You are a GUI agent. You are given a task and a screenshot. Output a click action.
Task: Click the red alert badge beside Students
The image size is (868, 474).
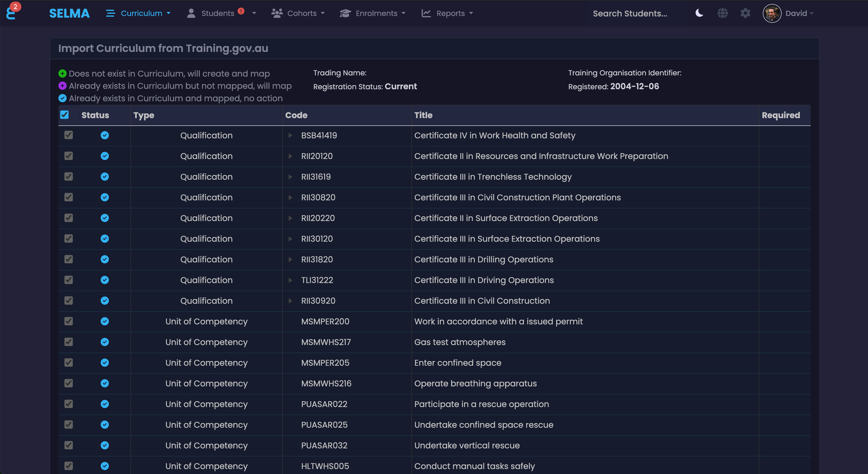pos(241,11)
